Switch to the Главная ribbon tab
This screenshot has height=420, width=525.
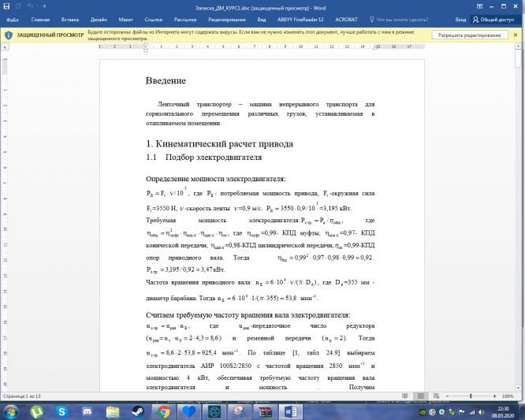[x=40, y=20]
